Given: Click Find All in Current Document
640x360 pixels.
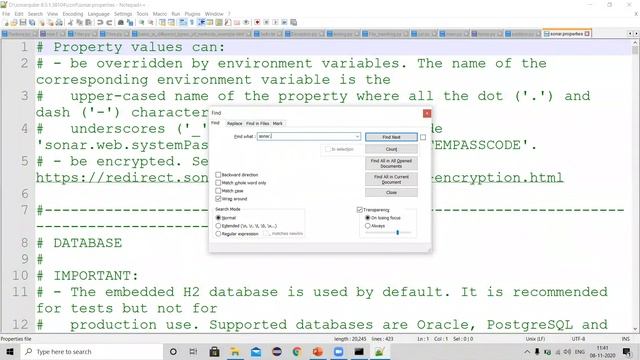Looking at the screenshot, I should pos(391,179).
